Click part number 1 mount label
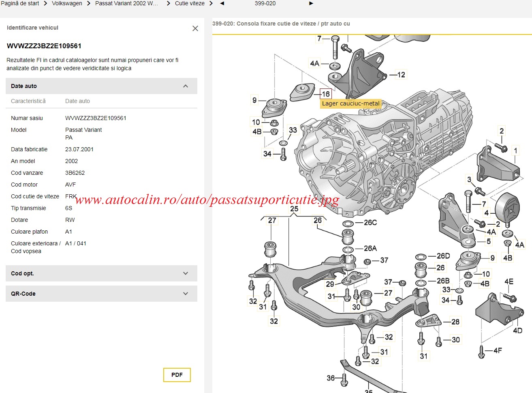 (515, 150)
